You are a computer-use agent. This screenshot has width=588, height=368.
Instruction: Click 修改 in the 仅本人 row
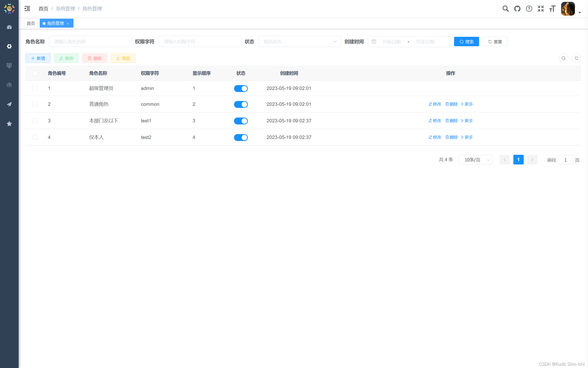coord(435,137)
